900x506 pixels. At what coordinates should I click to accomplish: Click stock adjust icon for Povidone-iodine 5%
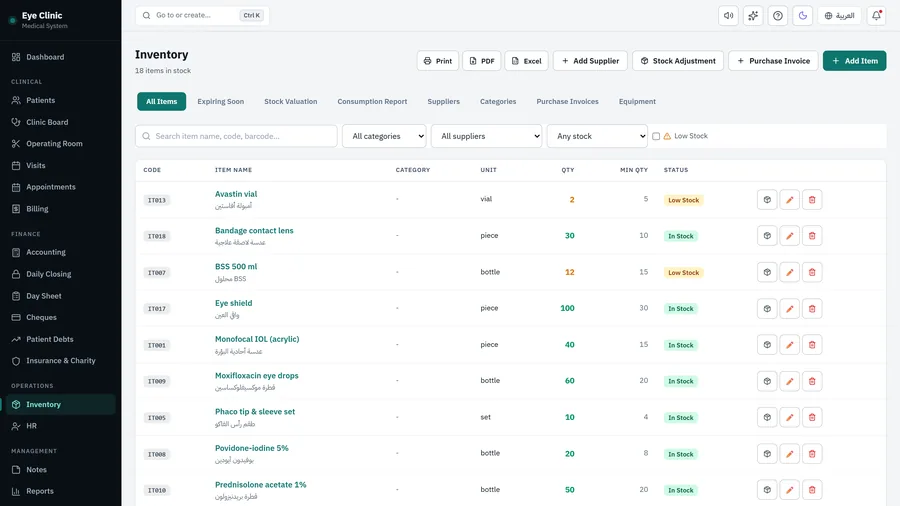click(767, 454)
